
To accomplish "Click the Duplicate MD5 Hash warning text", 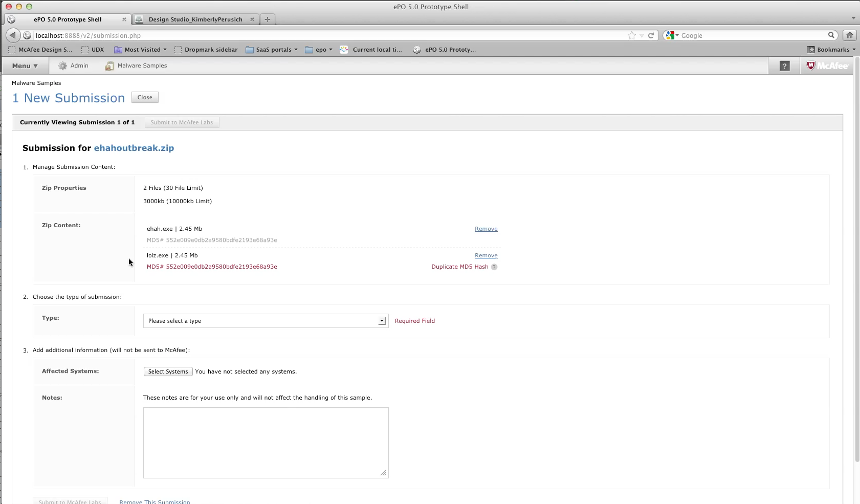I will pyautogui.click(x=460, y=267).
